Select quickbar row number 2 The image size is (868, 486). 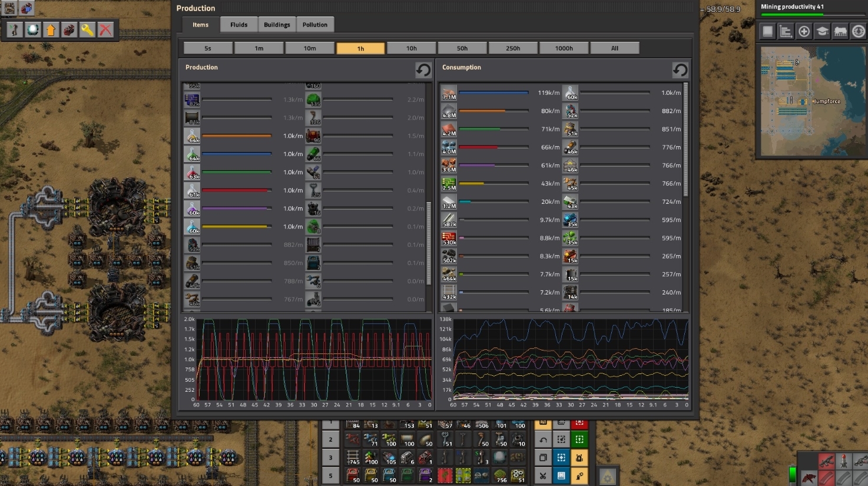coord(330,439)
